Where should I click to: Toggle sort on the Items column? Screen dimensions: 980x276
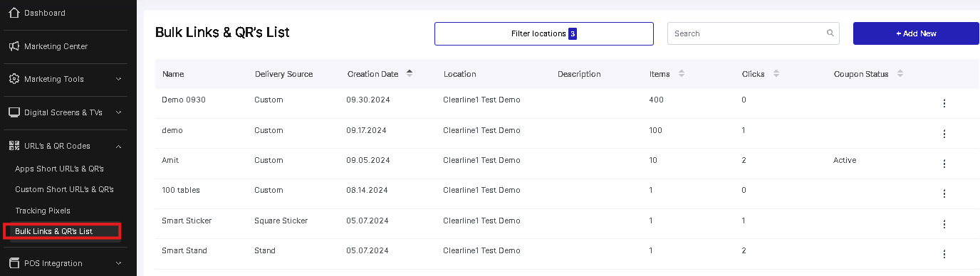682,73
